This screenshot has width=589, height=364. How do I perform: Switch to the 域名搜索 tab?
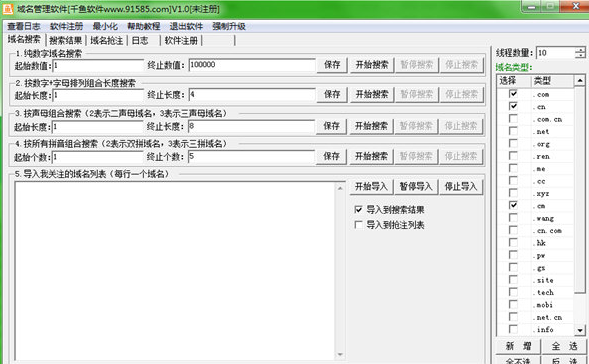pyautogui.click(x=24, y=39)
